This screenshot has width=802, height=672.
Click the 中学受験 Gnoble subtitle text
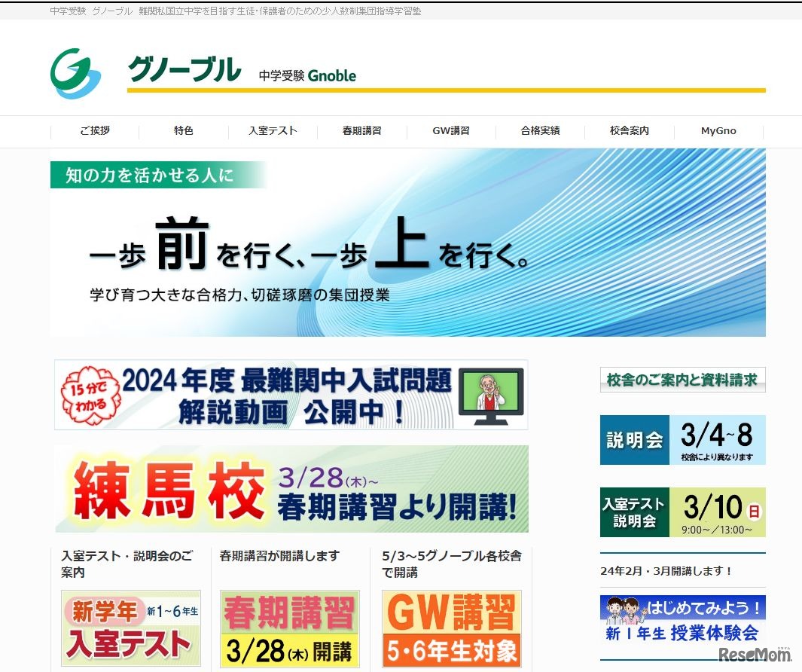click(x=307, y=76)
